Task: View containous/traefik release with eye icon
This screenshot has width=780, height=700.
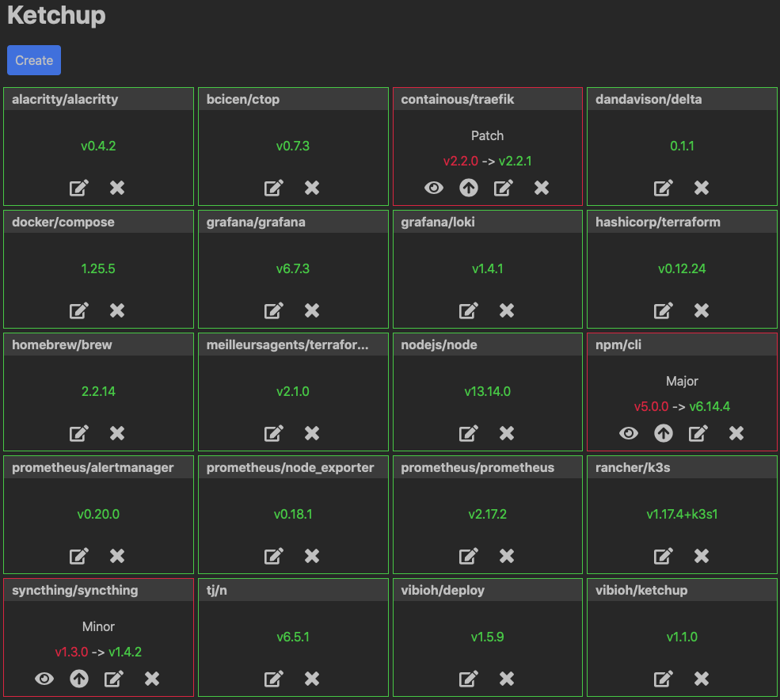Action: 434,188
